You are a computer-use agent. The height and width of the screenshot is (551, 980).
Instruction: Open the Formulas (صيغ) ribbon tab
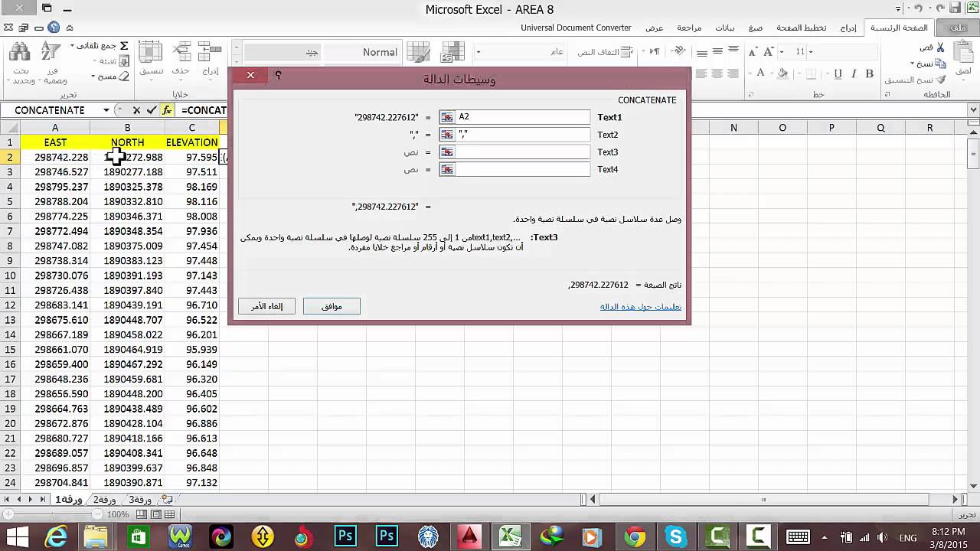[x=756, y=28]
